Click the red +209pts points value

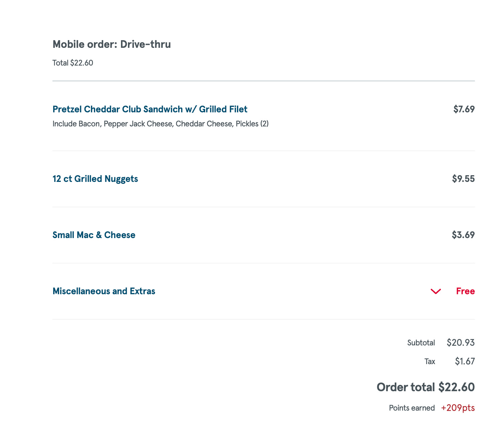[x=458, y=408]
